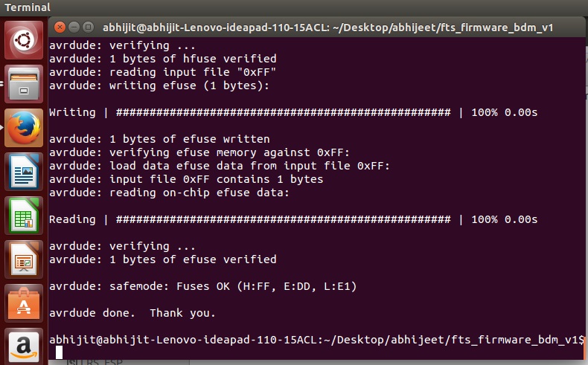Launch LibreOffice Impress presentation icon
The image size is (588, 365).
tap(24, 259)
